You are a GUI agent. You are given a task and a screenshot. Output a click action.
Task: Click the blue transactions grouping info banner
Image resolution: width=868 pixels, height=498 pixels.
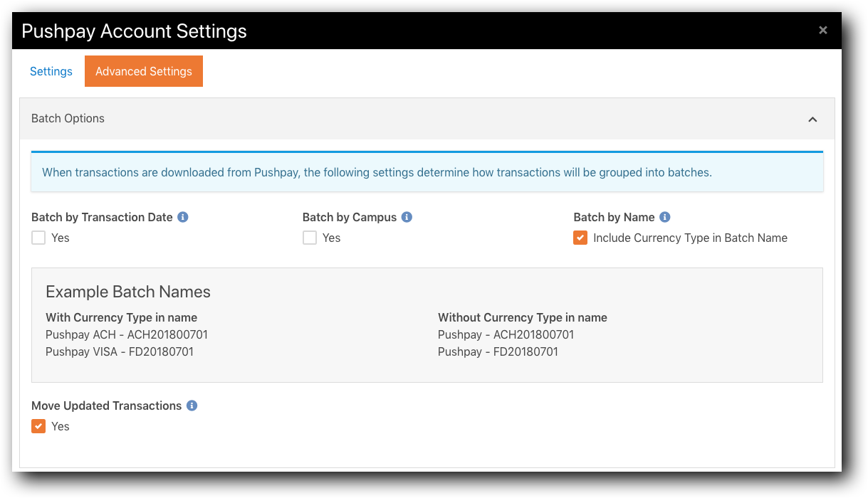pos(427,172)
